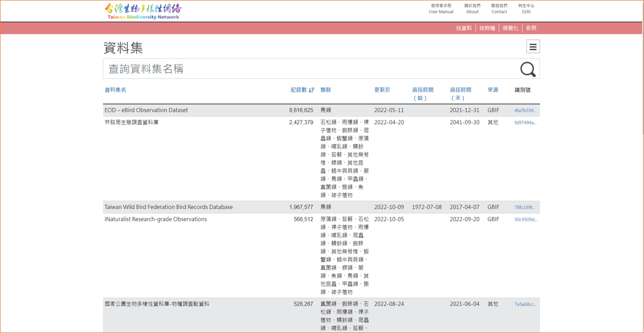Go to 關於我們 About page
This screenshot has height=333, width=644.
pyautogui.click(x=472, y=9)
